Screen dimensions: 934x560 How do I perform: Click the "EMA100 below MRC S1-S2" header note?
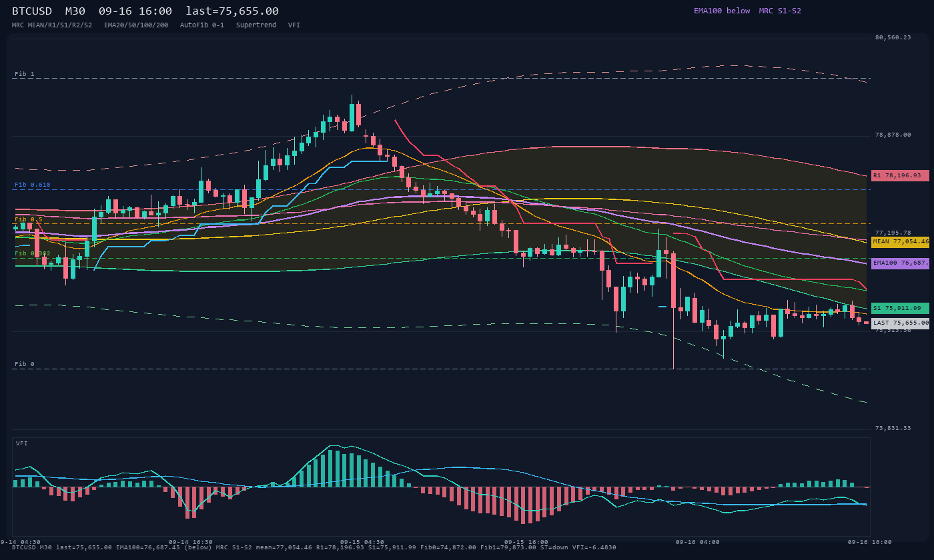pyautogui.click(x=747, y=11)
